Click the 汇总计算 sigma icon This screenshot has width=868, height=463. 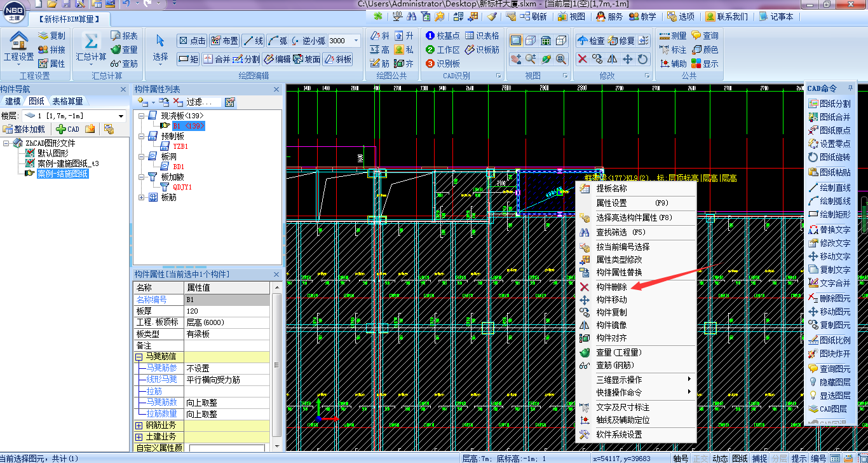click(91, 42)
